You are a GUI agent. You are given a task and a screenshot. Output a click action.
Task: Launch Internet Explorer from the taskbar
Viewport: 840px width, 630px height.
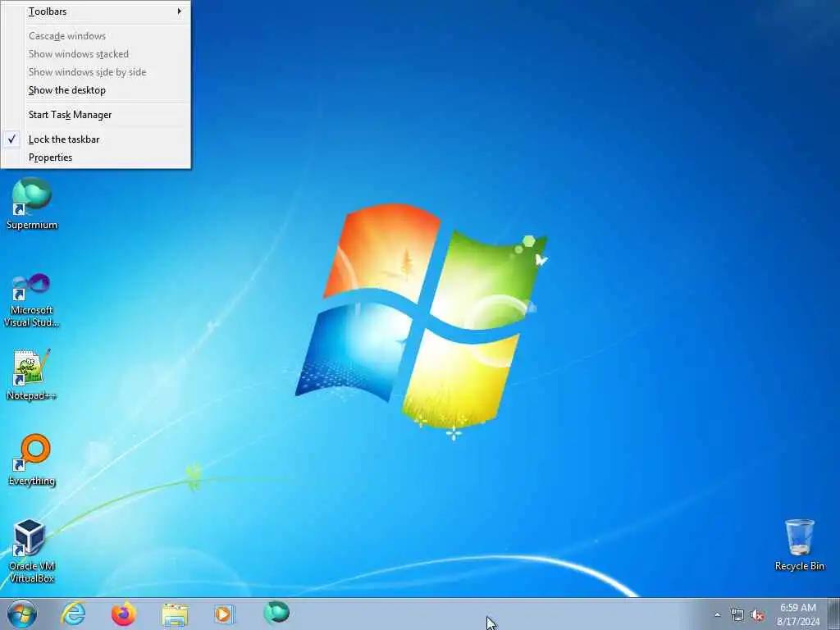[x=73, y=614]
